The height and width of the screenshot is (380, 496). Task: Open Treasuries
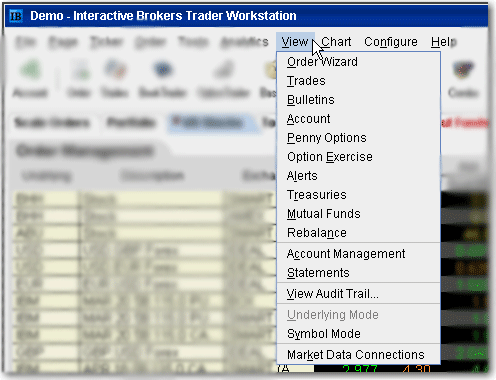tap(359, 195)
